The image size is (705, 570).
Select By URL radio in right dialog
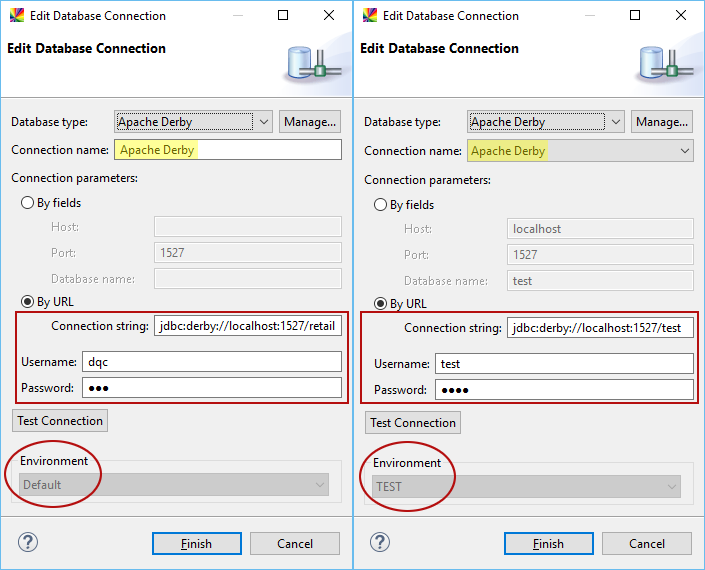[x=381, y=303]
